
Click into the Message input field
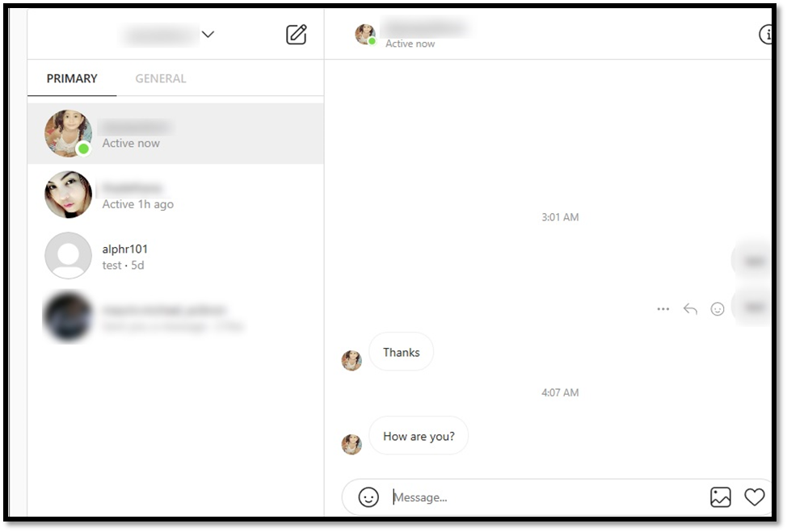point(547,497)
